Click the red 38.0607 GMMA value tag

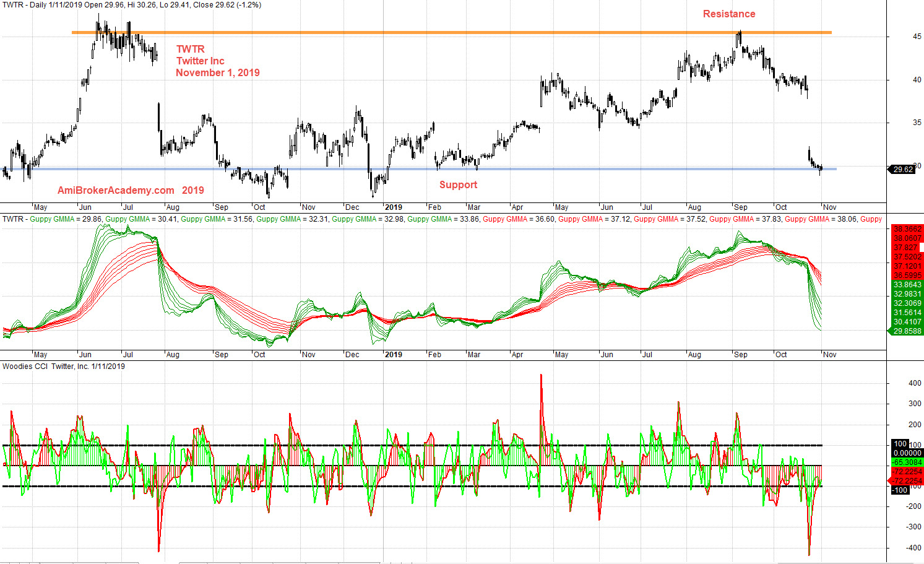(907, 238)
